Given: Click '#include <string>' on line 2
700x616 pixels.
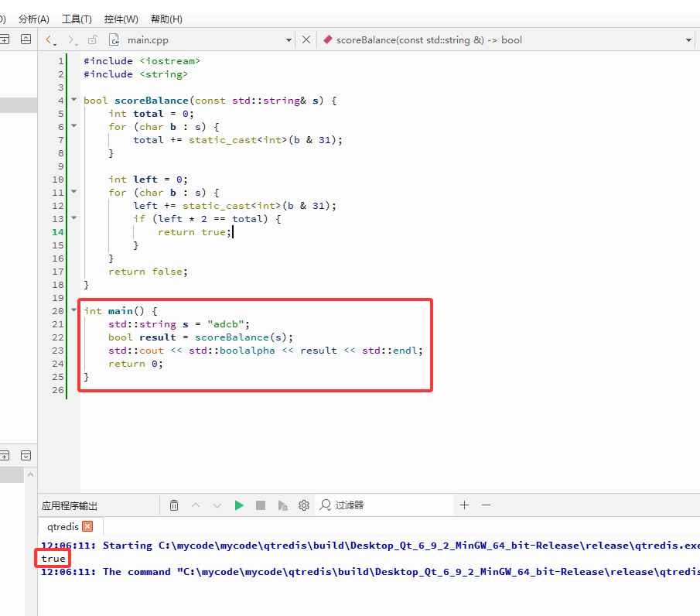Looking at the screenshot, I should (135, 74).
